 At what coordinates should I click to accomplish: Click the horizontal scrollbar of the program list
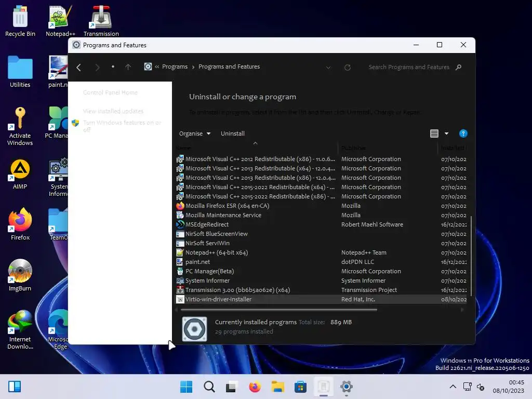click(x=279, y=310)
